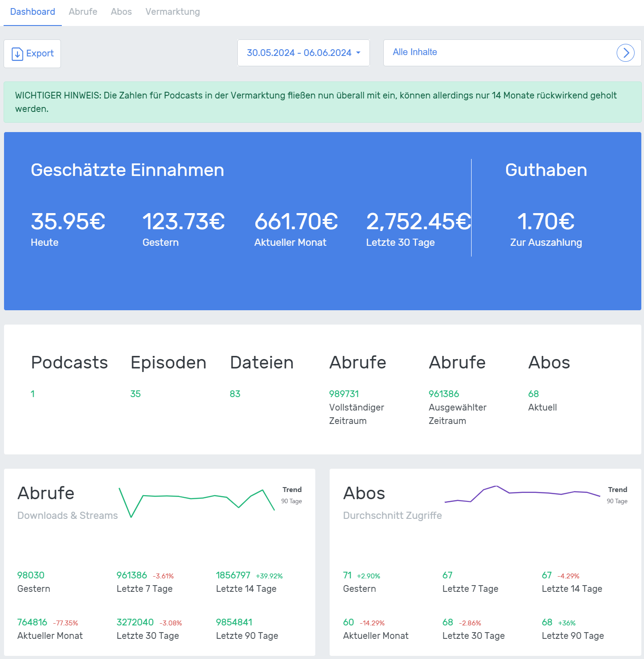Click the Episoden count 35
This screenshot has height=659, width=644.
click(x=135, y=394)
